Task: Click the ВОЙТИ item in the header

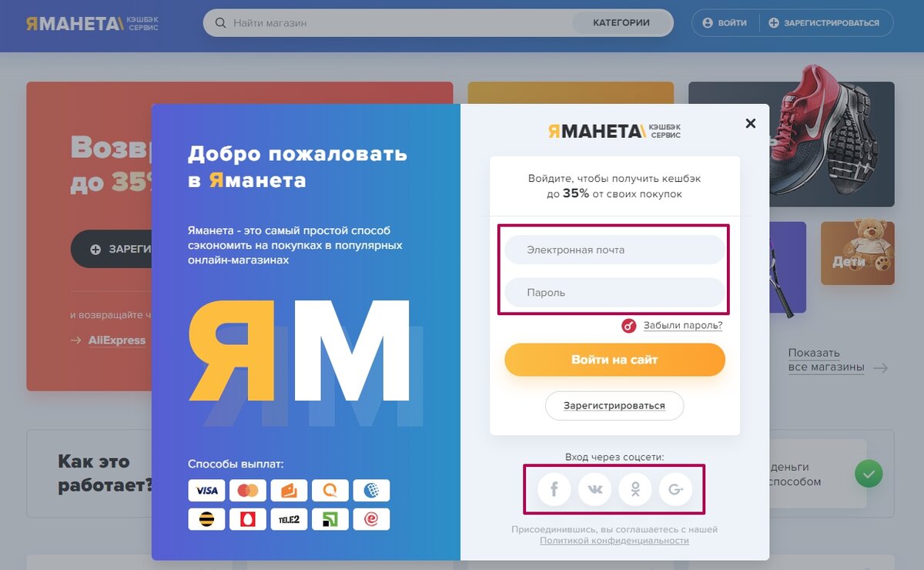Action: point(725,23)
